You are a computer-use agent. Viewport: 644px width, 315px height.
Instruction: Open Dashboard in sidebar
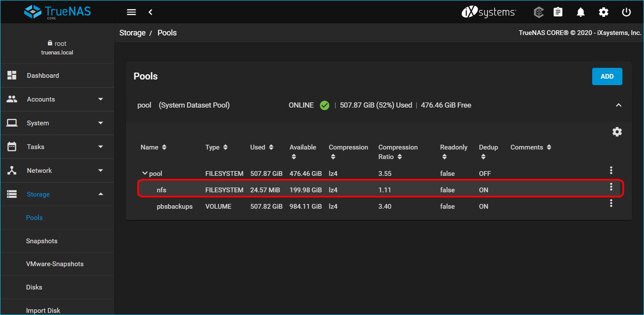[x=57, y=76]
